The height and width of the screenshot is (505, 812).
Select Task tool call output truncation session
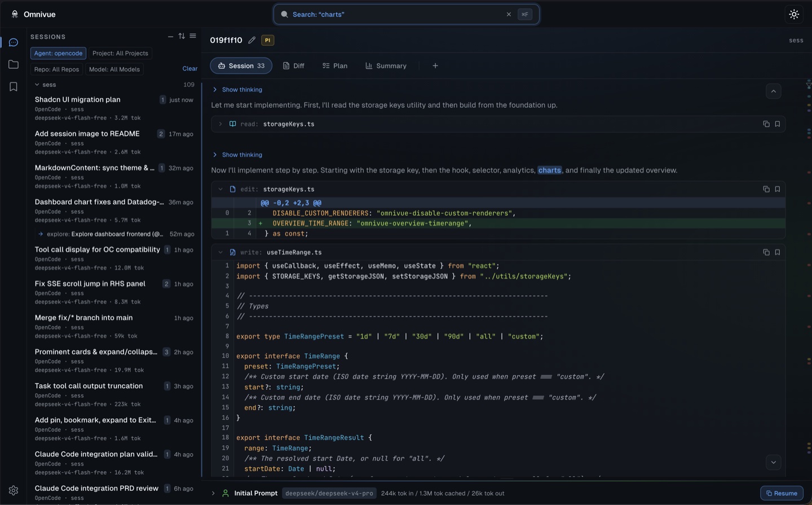pos(114,394)
